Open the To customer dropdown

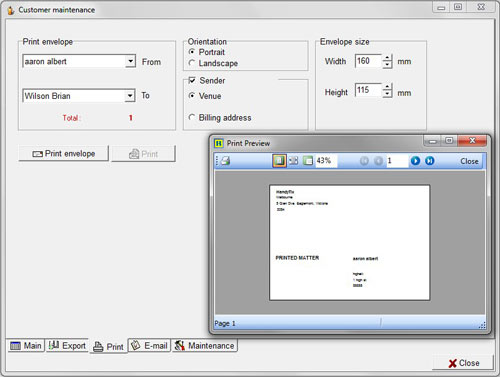(x=130, y=96)
